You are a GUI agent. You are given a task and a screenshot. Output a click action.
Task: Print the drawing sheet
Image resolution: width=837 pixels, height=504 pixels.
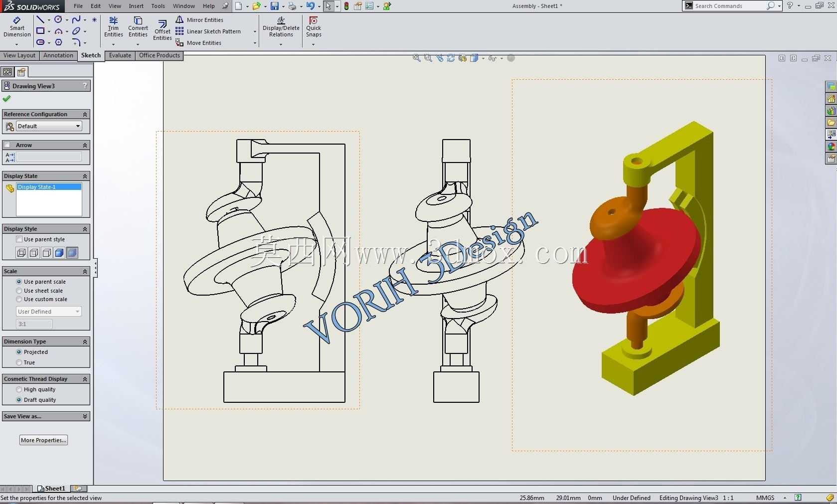coord(293,6)
